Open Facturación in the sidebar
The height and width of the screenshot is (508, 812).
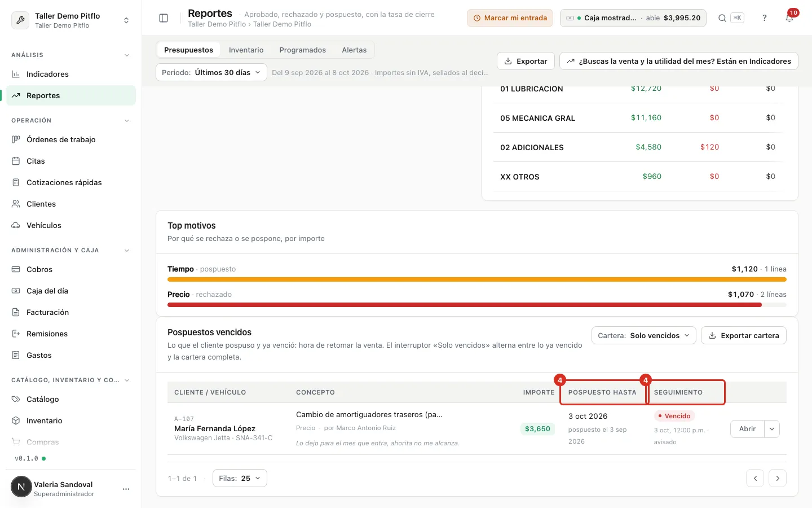[71, 312]
